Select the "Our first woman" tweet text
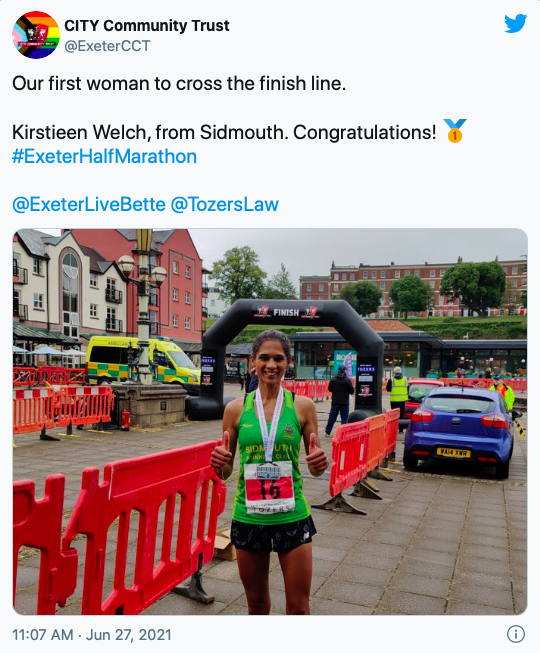The width and height of the screenshot is (540, 653). click(179, 83)
